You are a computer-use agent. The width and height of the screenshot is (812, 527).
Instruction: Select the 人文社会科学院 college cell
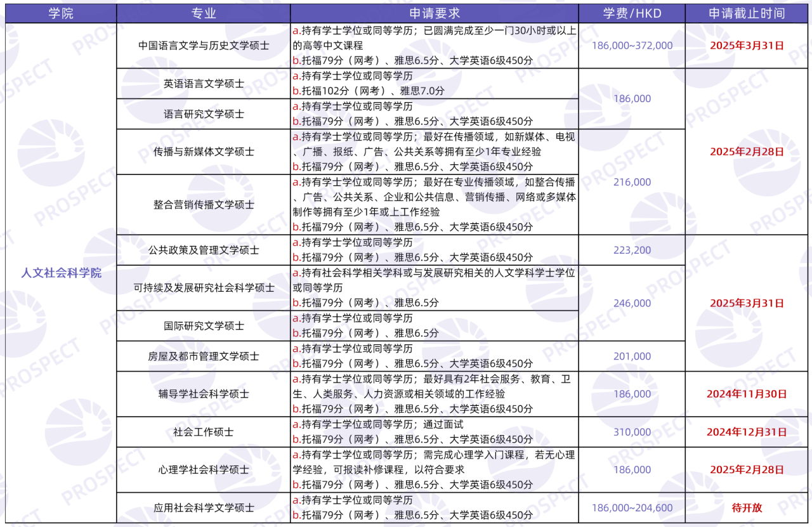pos(61,273)
